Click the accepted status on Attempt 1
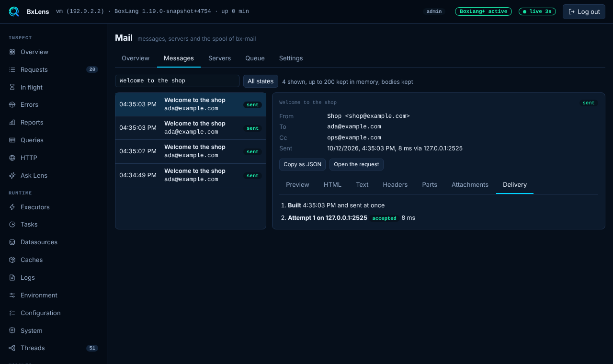This screenshot has width=613, height=364. 385,218
